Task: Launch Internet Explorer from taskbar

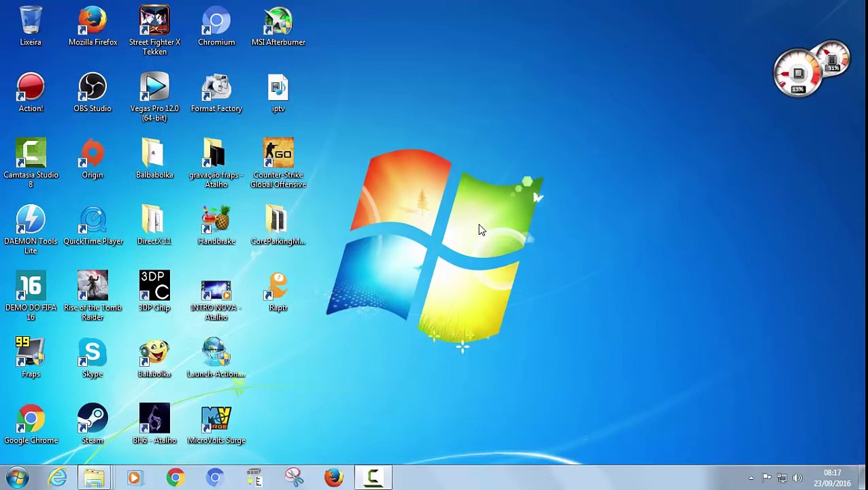Action: pyautogui.click(x=57, y=478)
